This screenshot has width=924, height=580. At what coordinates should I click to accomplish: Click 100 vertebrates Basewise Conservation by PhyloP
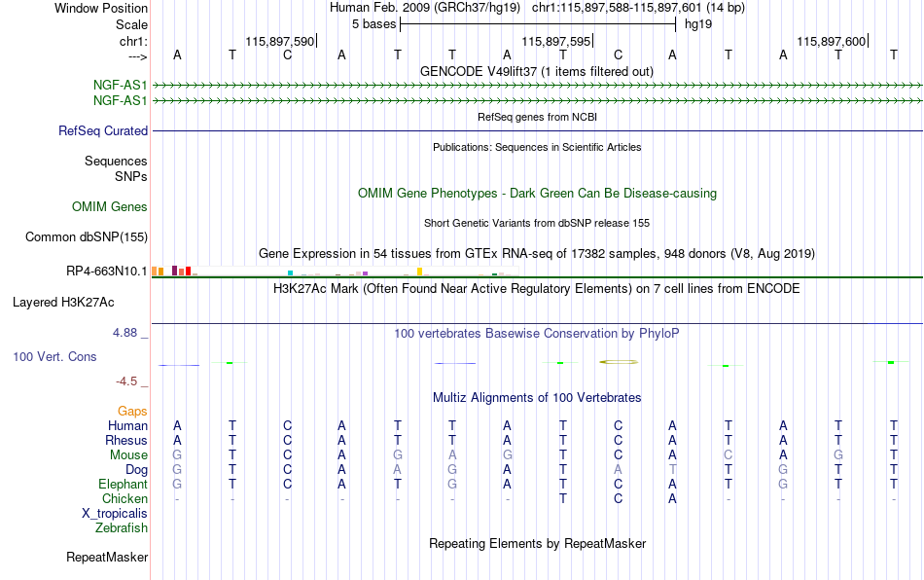(x=537, y=333)
